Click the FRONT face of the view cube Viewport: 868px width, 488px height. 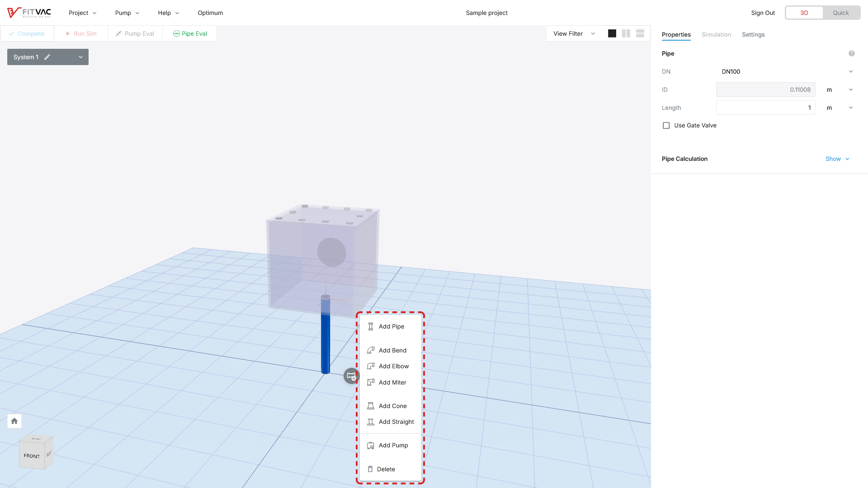(32, 455)
